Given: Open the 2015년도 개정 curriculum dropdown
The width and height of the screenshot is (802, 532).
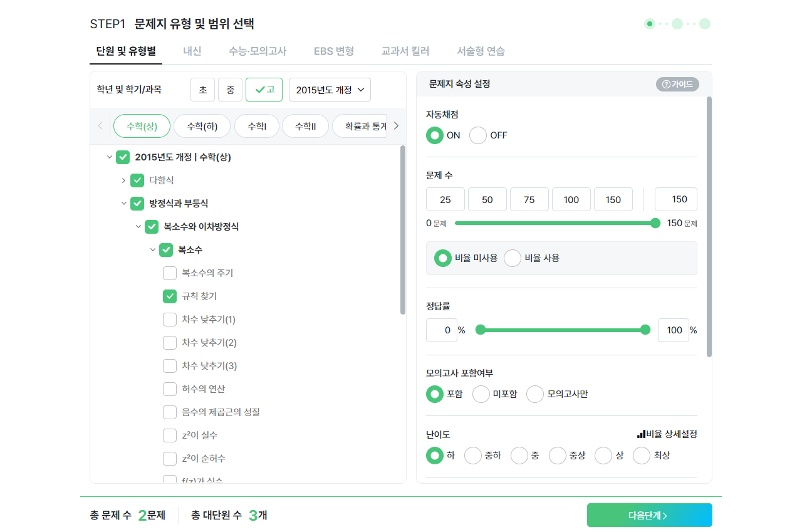Looking at the screenshot, I should pos(330,90).
